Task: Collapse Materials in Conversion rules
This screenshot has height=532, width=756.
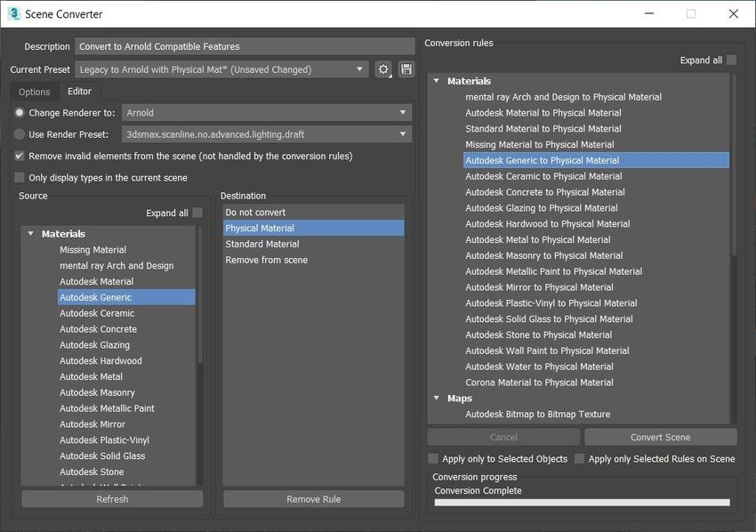Action: (x=437, y=81)
